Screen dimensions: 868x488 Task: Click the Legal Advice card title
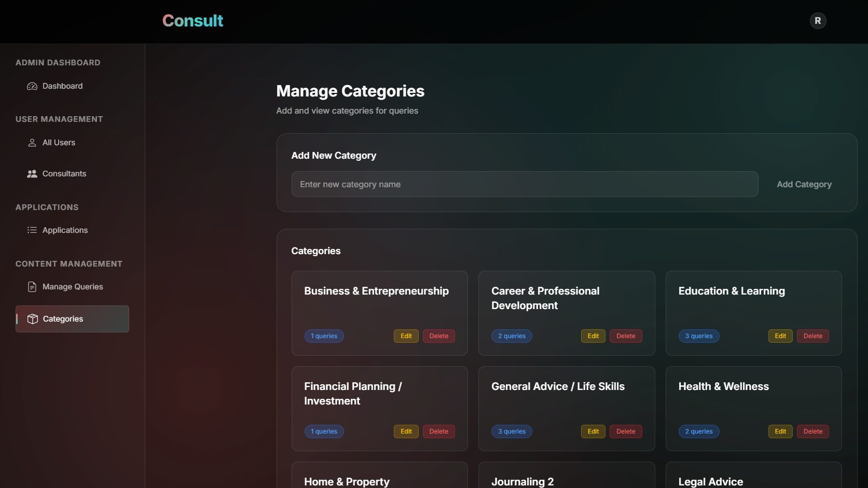point(711,482)
